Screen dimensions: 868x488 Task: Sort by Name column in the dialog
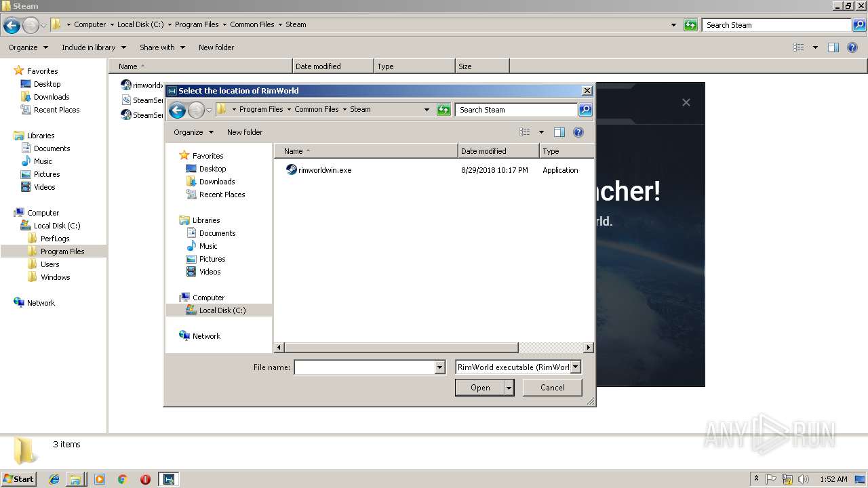coord(366,151)
